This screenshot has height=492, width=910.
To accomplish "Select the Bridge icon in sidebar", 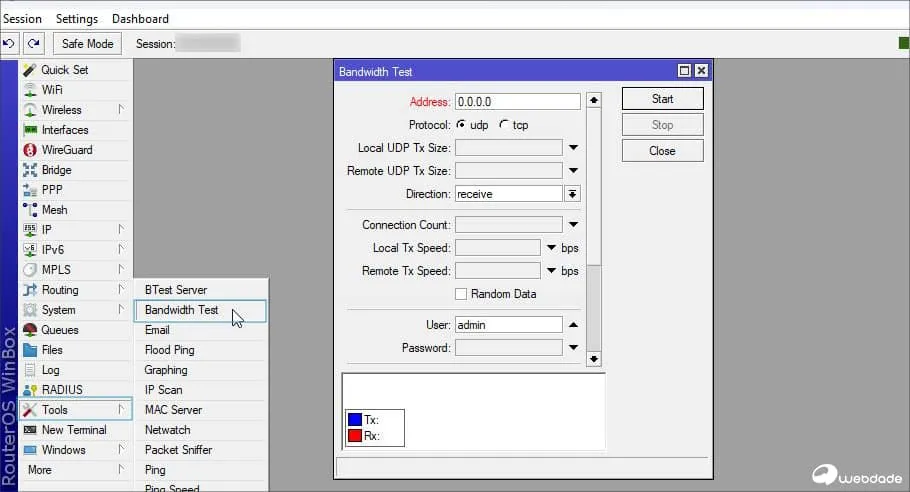I will coord(30,170).
